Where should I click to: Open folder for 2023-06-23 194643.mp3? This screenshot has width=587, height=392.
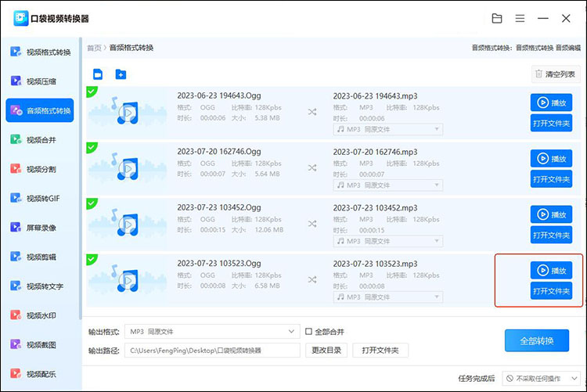[x=551, y=123]
